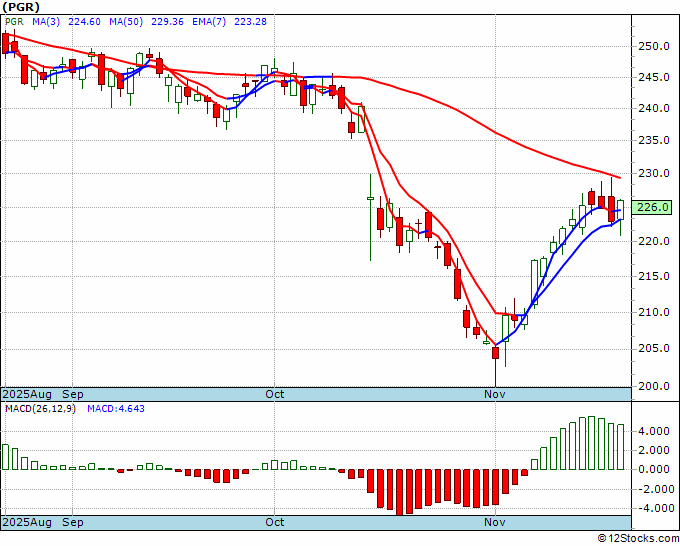
Task: Click the MACD:4.643 value readout
Action: [x=116, y=409]
